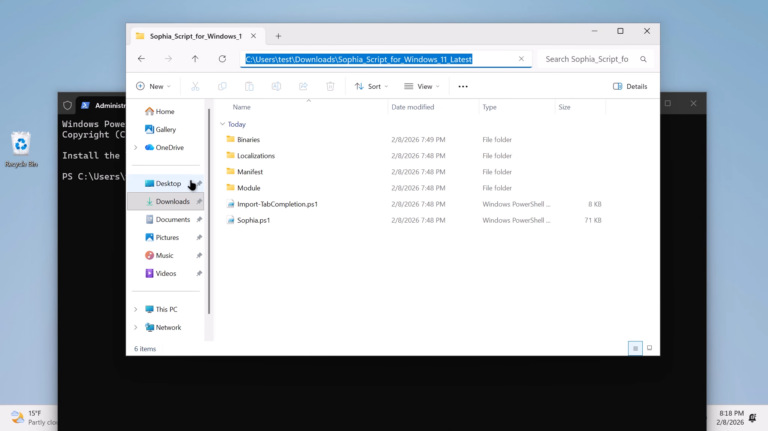Collapse the Today group
The height and width of the screenshot is (431, 768).
click(x=222, y=124)
